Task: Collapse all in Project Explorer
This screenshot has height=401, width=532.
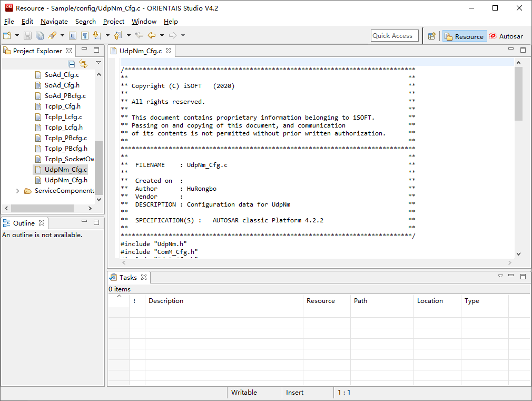Action: coord(72,64)
